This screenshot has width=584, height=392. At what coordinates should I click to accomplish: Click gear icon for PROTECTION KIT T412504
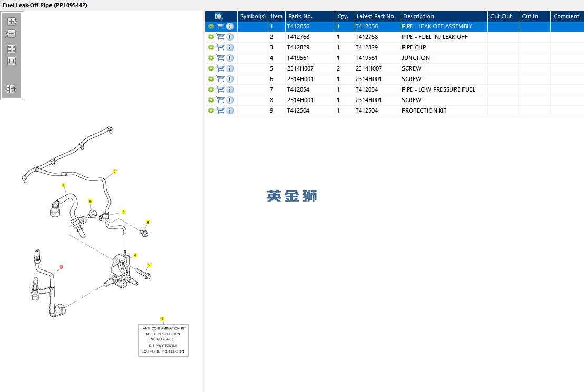point(211,110)
